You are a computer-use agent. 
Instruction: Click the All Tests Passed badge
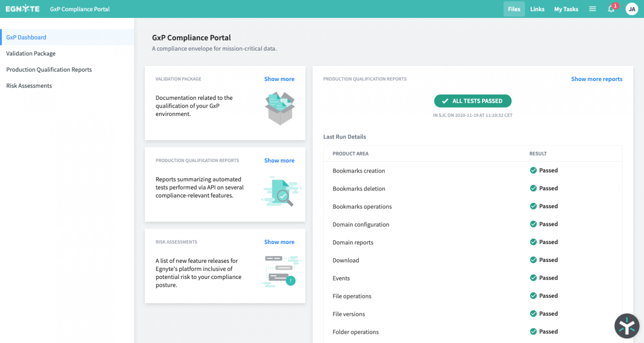(x=472, y=101)
